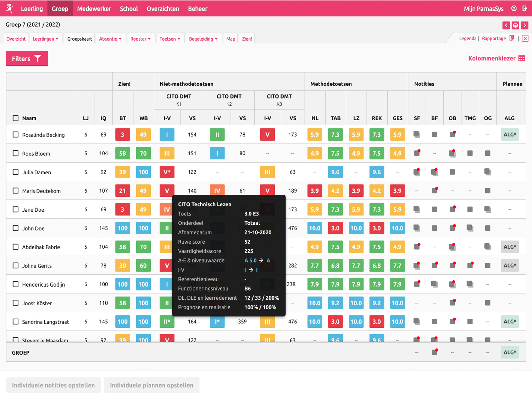This screenshot has width=532, height=399.
Task: Open Mijn ParnasSys
Action: coord(483,9)
